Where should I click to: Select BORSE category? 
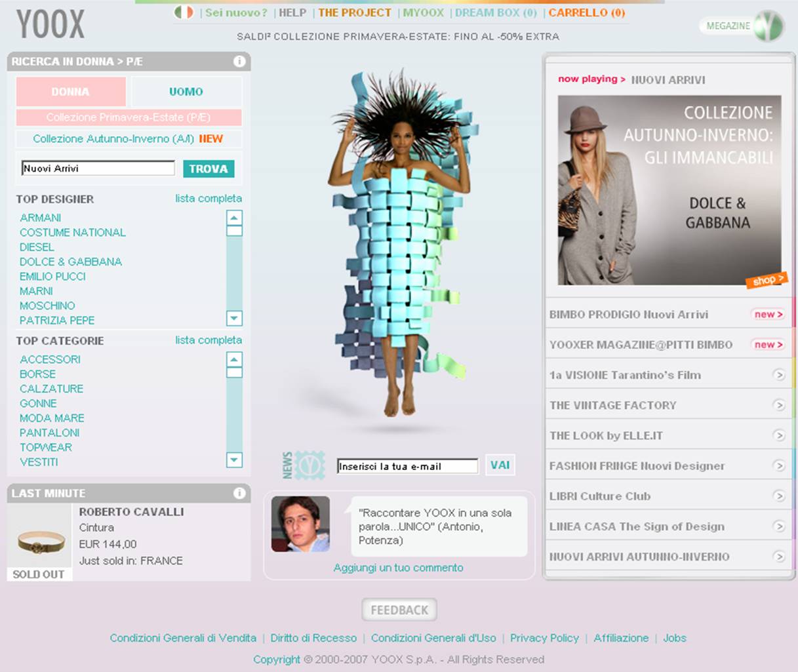pyautogui.click(x=37, y=374)
